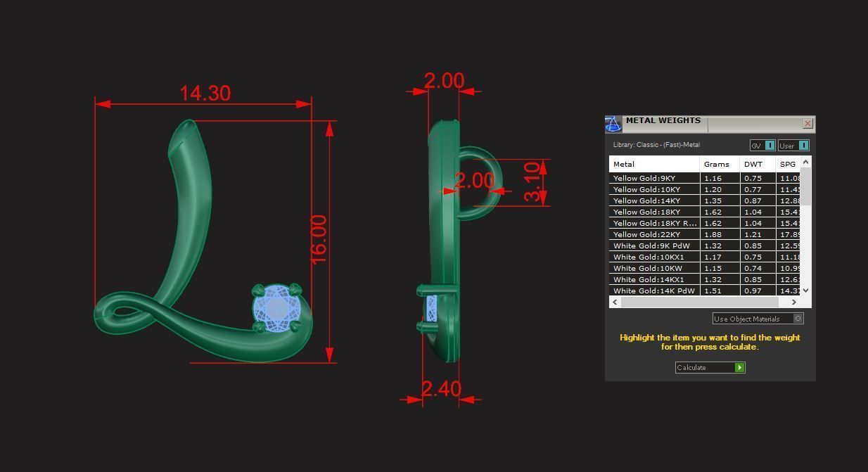
Task: Click the table scroll up arrow
Action: click(x=805, y=162)
